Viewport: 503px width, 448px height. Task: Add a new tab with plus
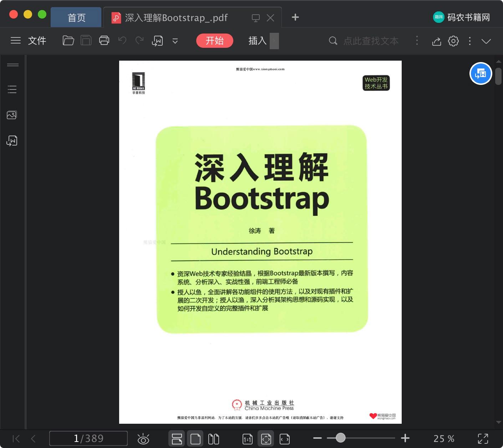(295, 17)
